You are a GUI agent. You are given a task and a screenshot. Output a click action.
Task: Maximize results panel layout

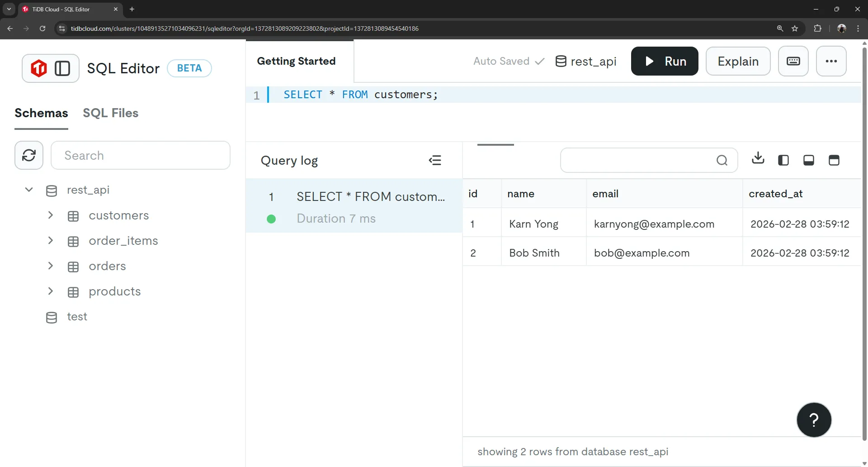[834, 160]
